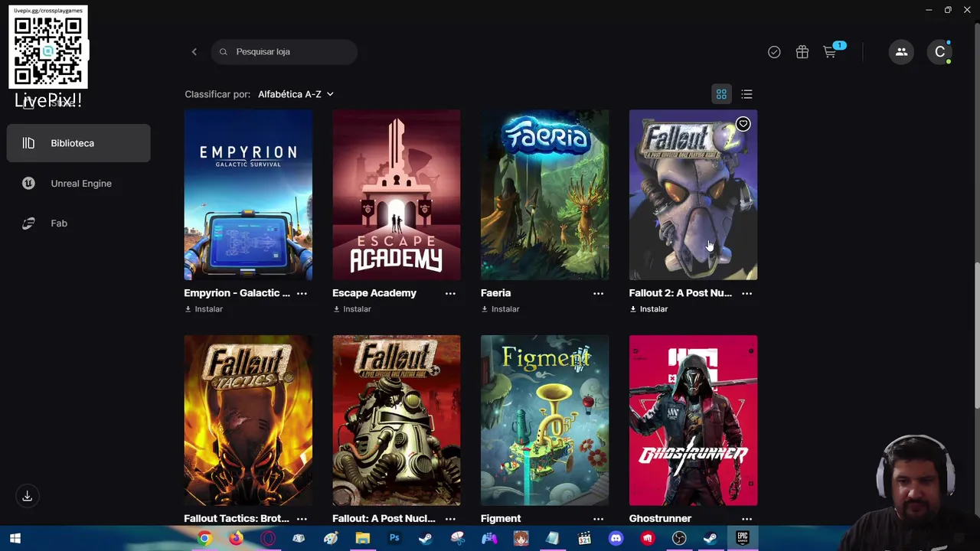The image size is (980, 551).
Task: Open the gift redeem icon
Action: point(802,52)
